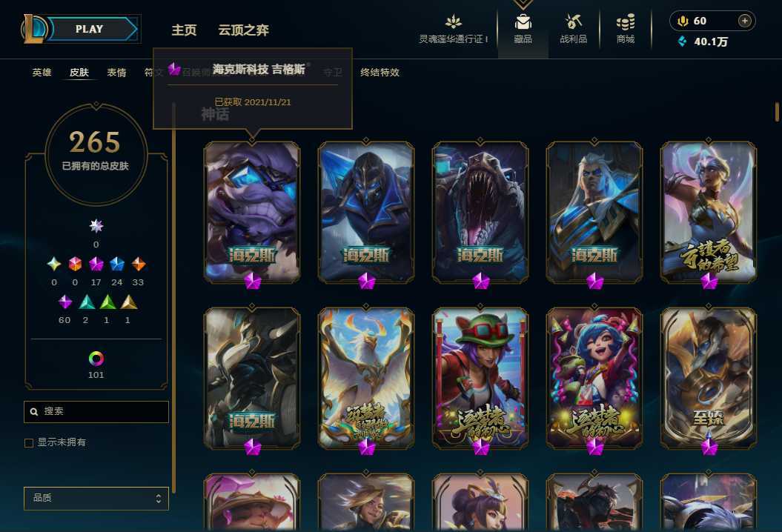The height and width of the screenshot is (532, 782).
Task: Go to 云顶之弈 page
Action: (x=243, y=30)
